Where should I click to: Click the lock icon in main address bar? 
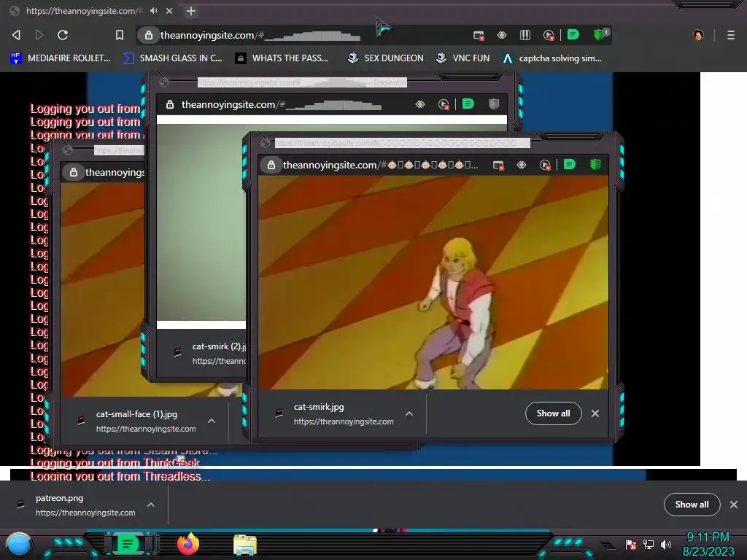[149, 35]
